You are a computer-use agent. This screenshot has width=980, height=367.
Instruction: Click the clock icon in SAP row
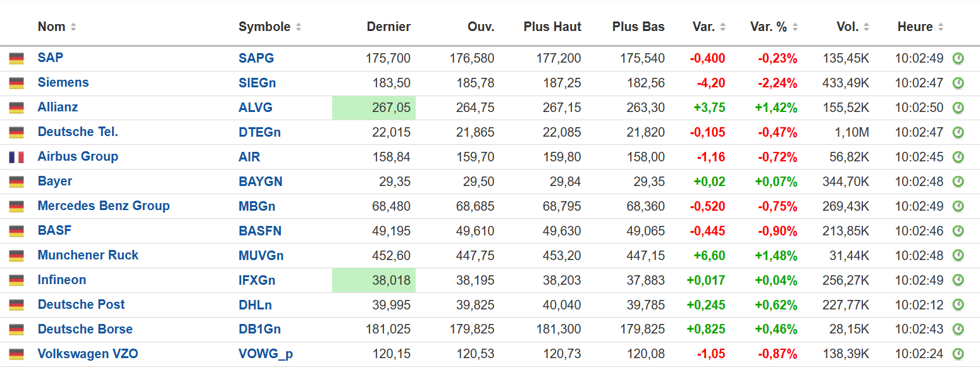click(958, 59)
